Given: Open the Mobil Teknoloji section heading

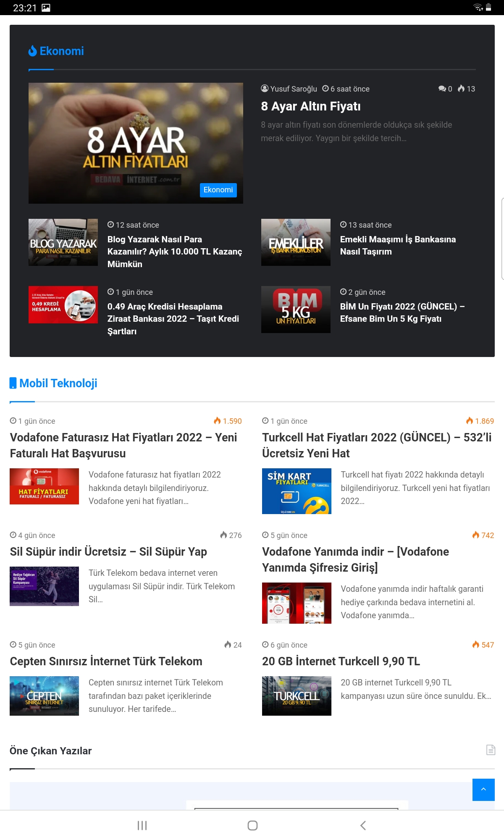Looking at the screenshot, I should (58, 383).
